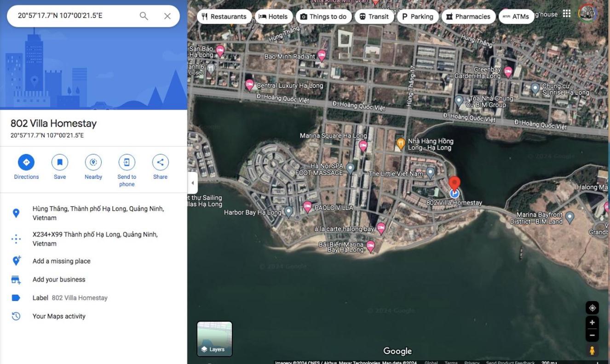Viewport: 610px width, 364px height.
Task: Click the Global link in map footer
Action: coord(431,362)
